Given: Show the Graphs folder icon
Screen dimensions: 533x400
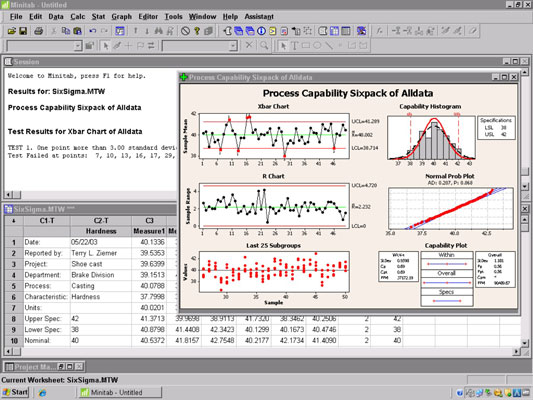Looking at the screenshot, I should (x=250, y=31).
